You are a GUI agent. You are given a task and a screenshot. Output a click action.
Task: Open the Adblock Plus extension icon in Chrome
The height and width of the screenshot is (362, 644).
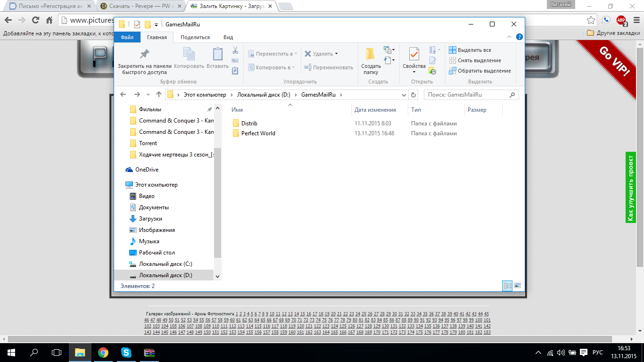pos(621,20)
